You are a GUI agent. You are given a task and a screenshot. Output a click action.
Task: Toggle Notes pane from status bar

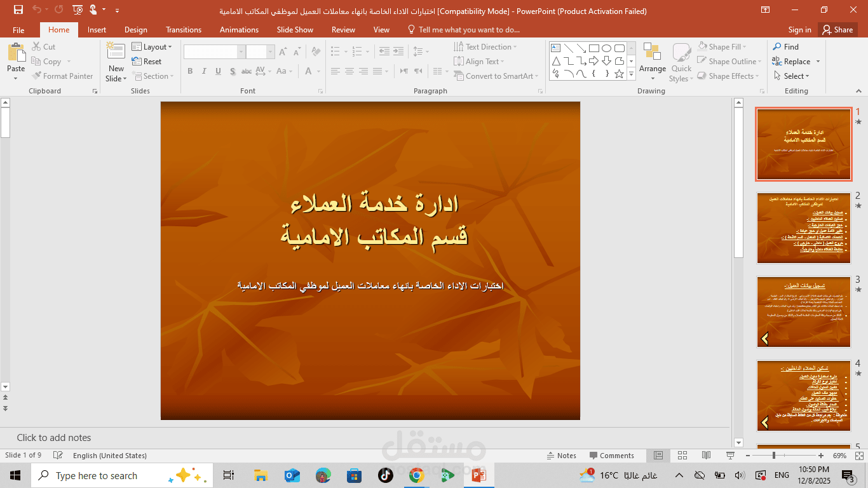click(x=562, y=456)
